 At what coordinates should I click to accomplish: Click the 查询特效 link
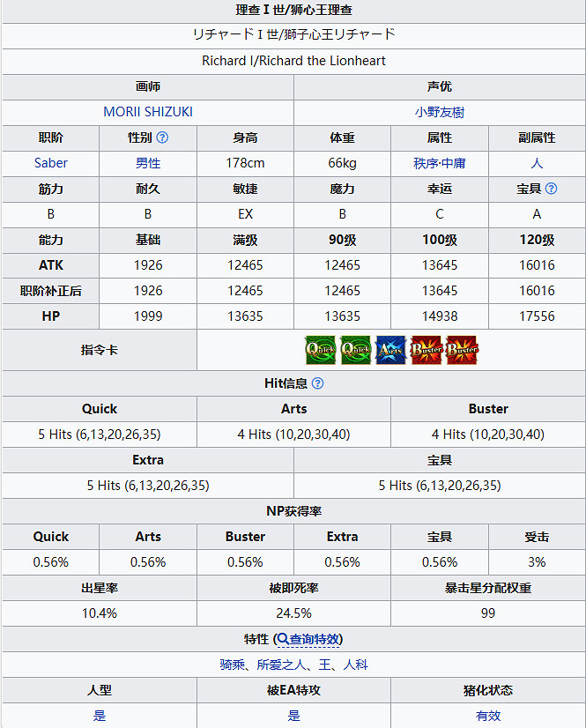pyautogui.click(x=315, y=639)
